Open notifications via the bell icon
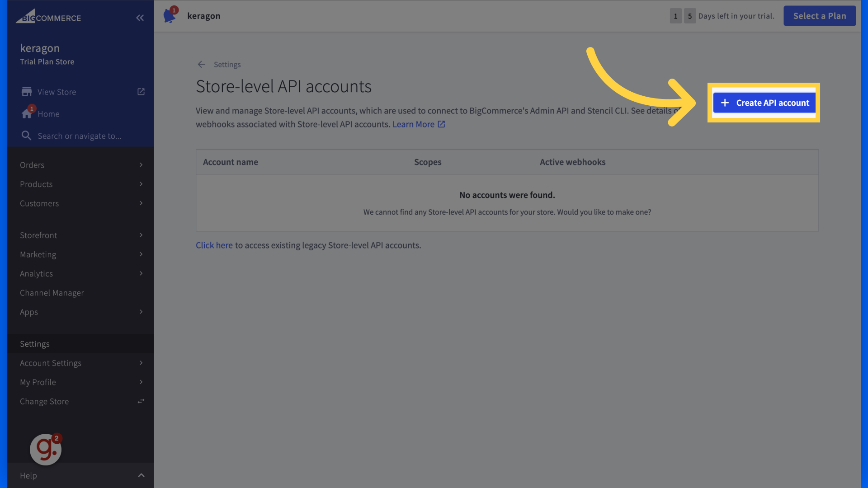 (170, 14)
